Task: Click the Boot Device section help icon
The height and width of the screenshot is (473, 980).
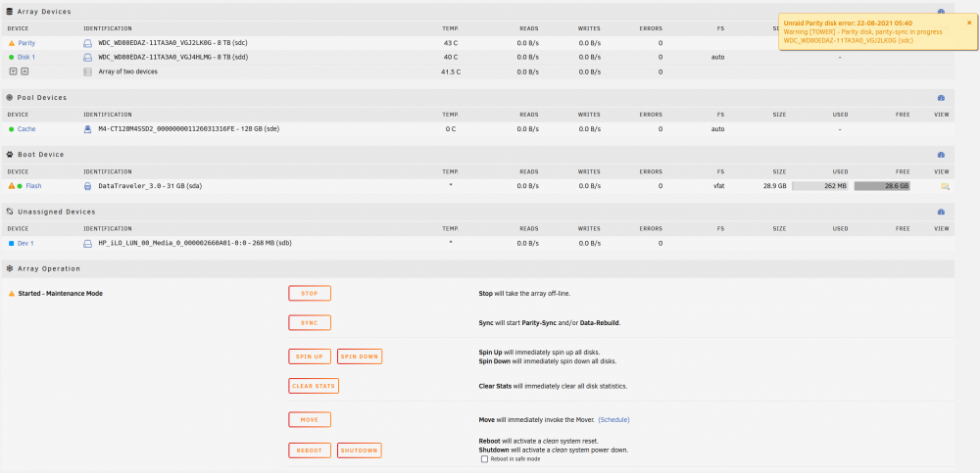Action: pos(941,155)
